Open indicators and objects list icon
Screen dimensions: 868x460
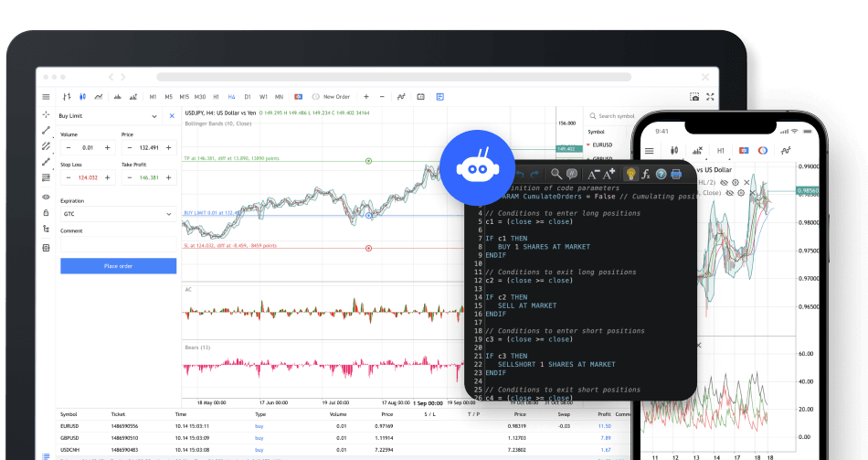pyautogui.click(x=401, y=97)
